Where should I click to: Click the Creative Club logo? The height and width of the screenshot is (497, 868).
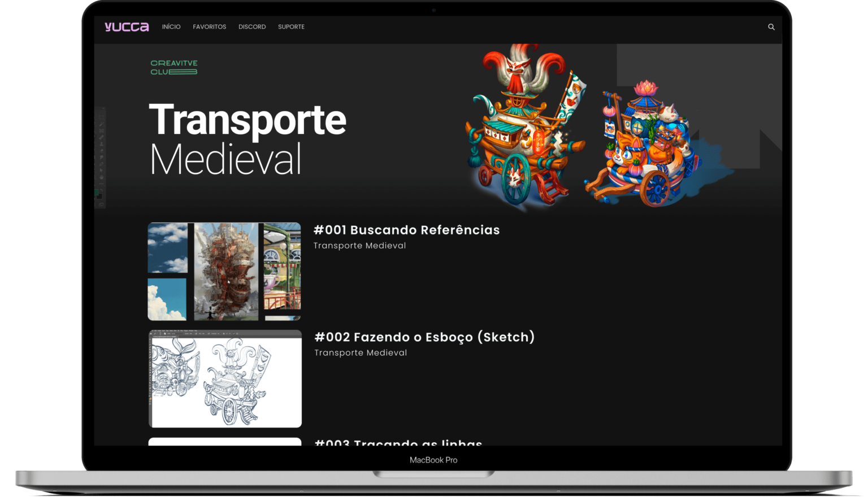pyautogui.click(x=173, y=67)
